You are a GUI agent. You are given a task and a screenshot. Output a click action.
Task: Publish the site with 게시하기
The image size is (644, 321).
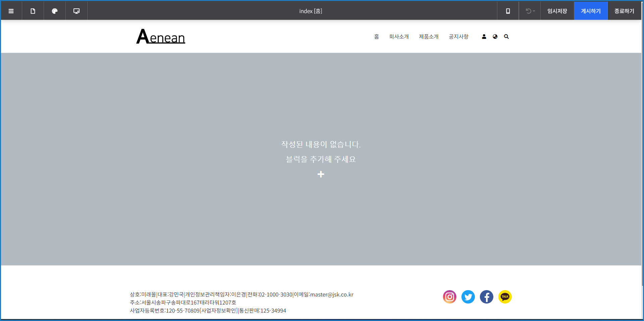(591, 11)
